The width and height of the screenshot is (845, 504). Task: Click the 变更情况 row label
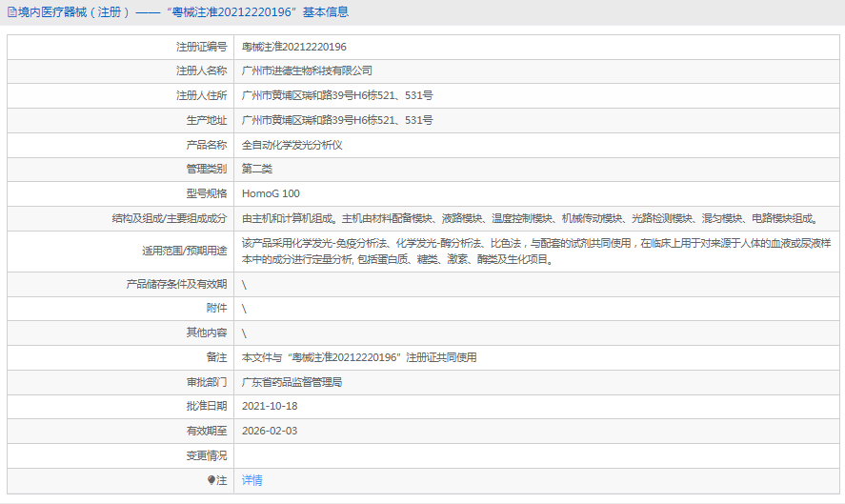(207, 455)
